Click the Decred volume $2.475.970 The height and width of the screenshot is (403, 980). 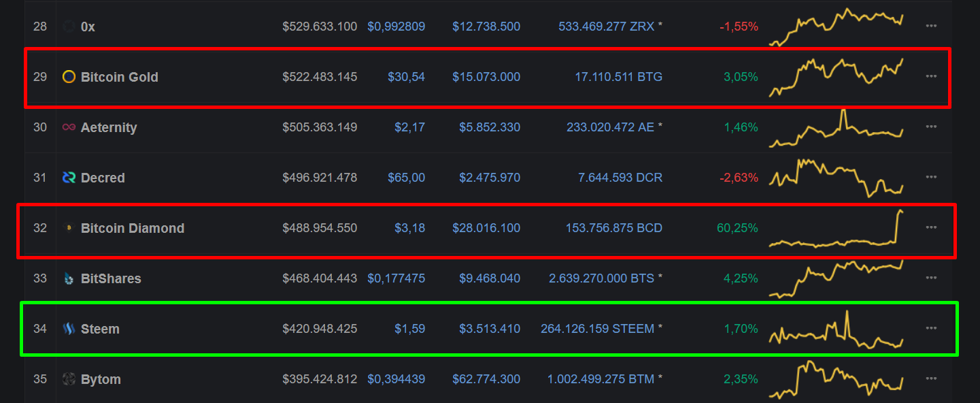click(490, 178)
